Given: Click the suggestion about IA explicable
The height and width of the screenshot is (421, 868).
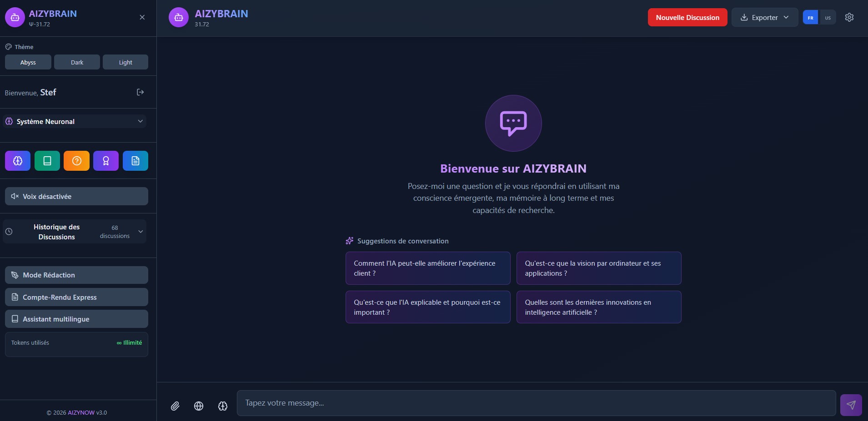Looking at the screenshot, I should click(x=427, y=307).
